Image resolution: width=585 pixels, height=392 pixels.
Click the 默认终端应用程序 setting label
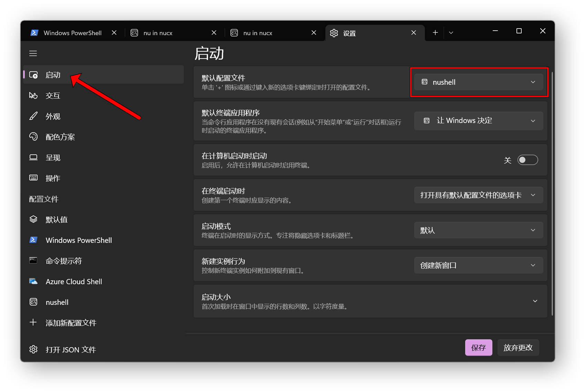[x=231, y=113]
